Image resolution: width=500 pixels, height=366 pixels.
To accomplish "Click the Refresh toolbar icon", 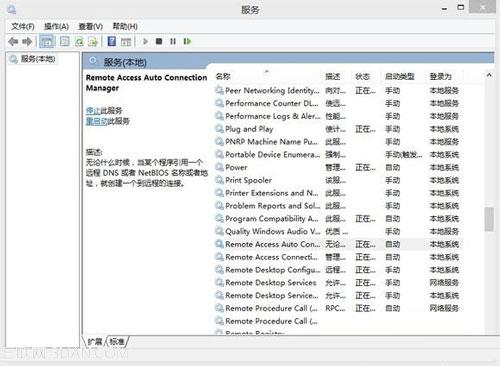I will [79, 42].
